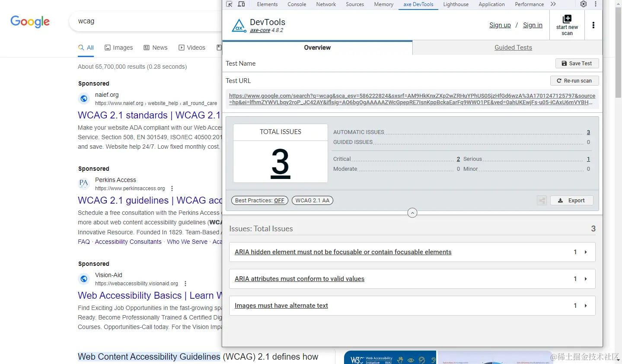
Task: Click the Sign in link
Action: tap(533, 25)
